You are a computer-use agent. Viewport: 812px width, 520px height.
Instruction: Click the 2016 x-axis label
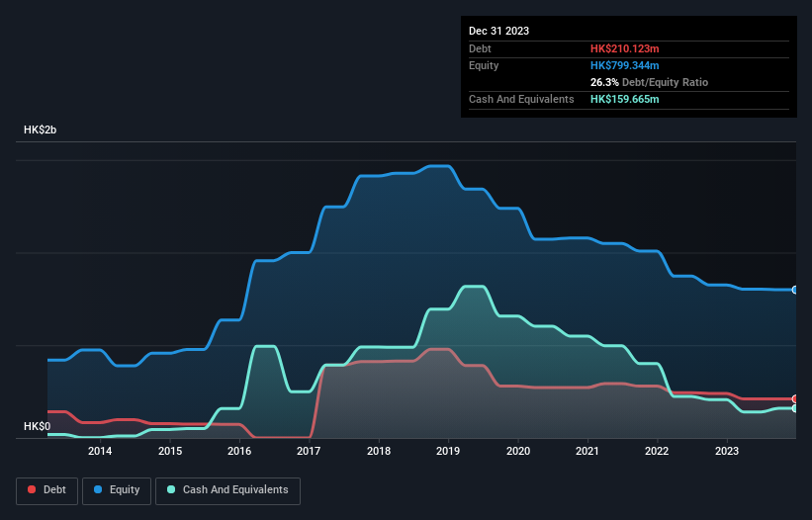[239, 451]
